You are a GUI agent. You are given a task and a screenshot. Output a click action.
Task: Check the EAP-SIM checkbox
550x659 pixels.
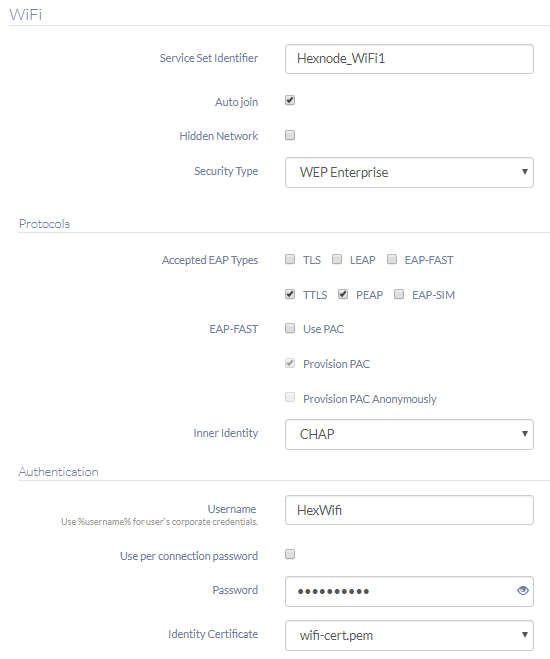tap(399, 294)
